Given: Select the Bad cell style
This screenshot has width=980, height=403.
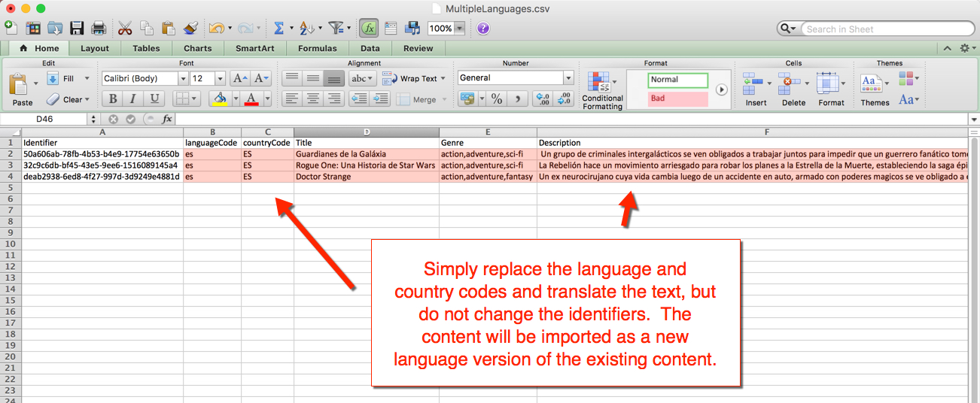Looking at the screenshot, I should 678,98.
